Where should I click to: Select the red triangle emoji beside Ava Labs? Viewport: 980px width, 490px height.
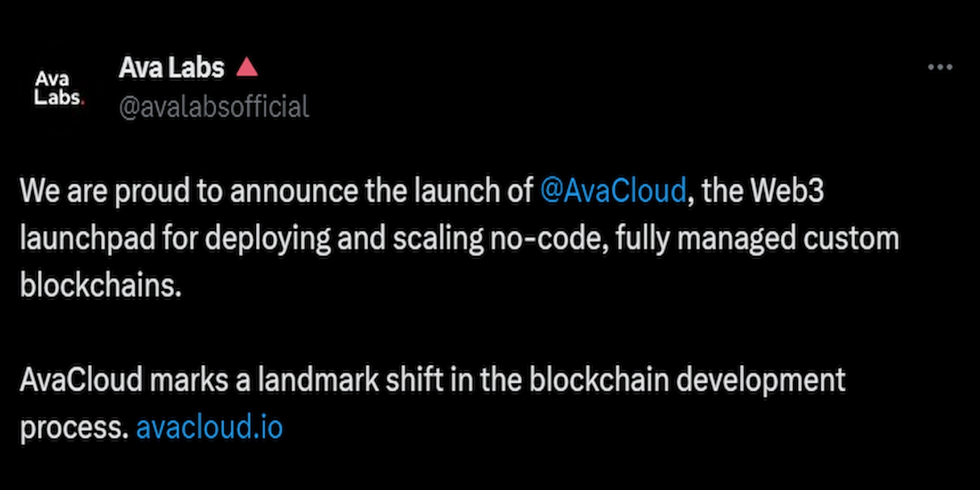[246, 67]
